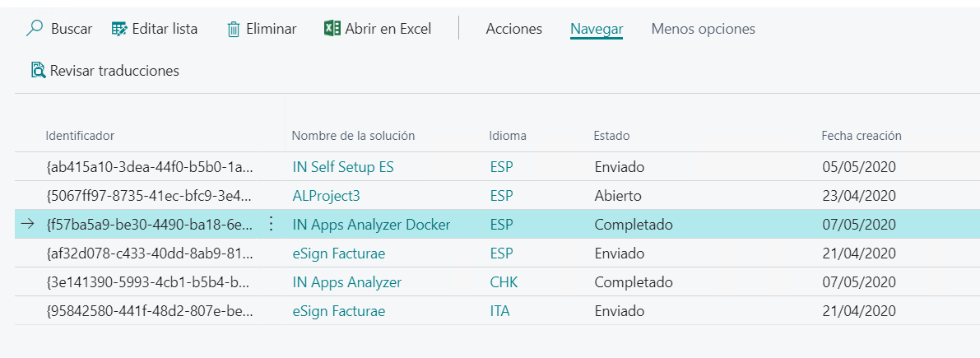Screen dimensions: 980x358
Task: Click the ITA language link
Action: [x=500, y=310]
